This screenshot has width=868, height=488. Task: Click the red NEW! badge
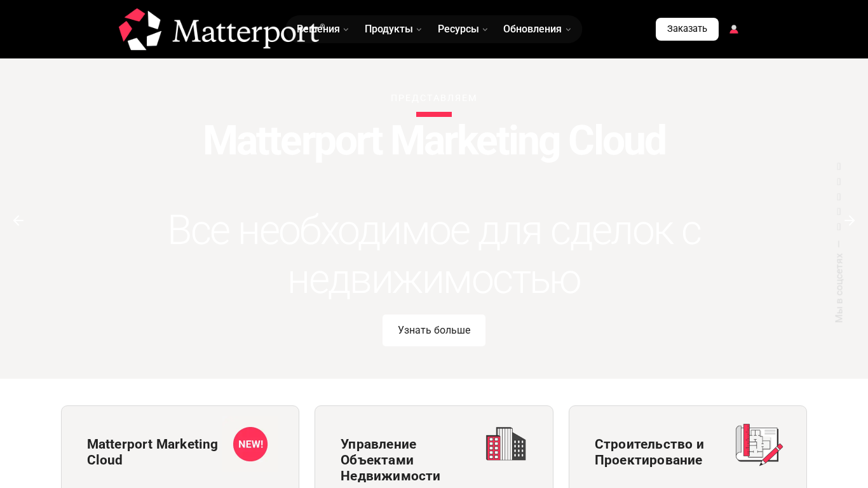(250, 444)
